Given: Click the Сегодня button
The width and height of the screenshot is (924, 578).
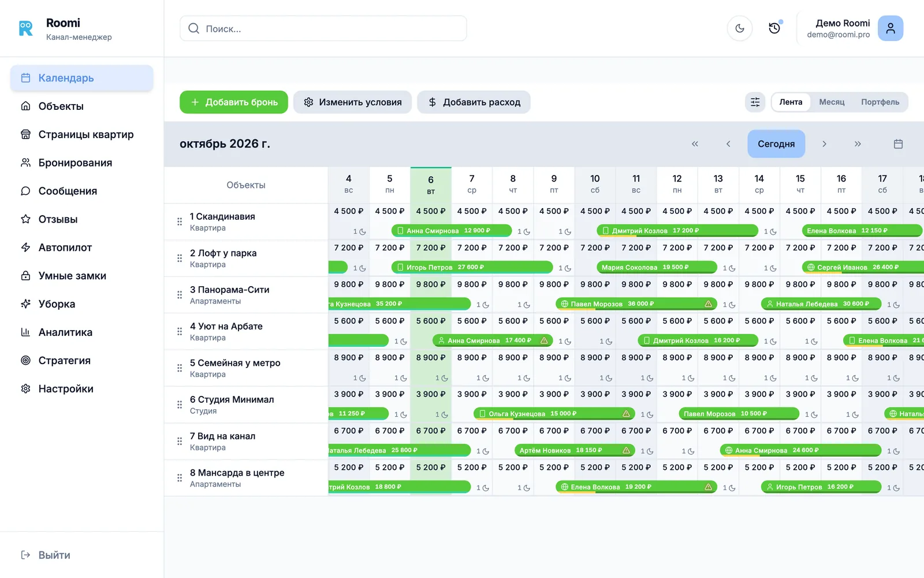Looking at the screenshot, I should tap(776, 144).
